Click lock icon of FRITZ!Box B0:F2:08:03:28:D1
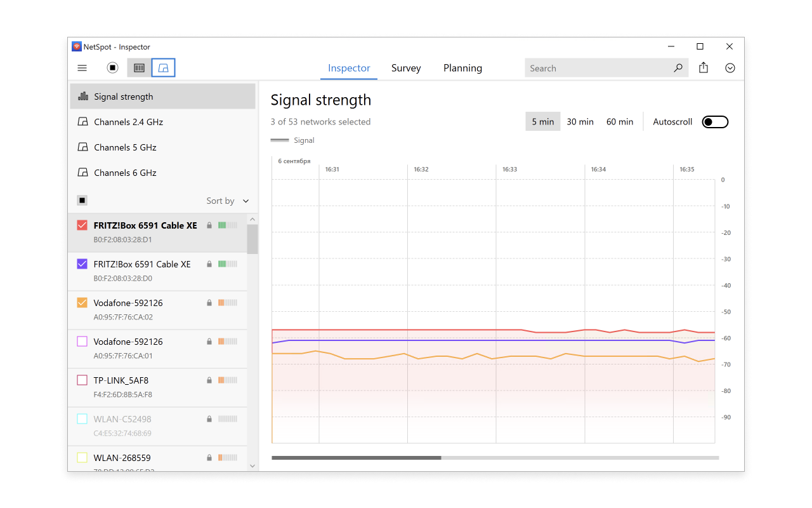This screenshot has width=812, height=508. (209, 225)
